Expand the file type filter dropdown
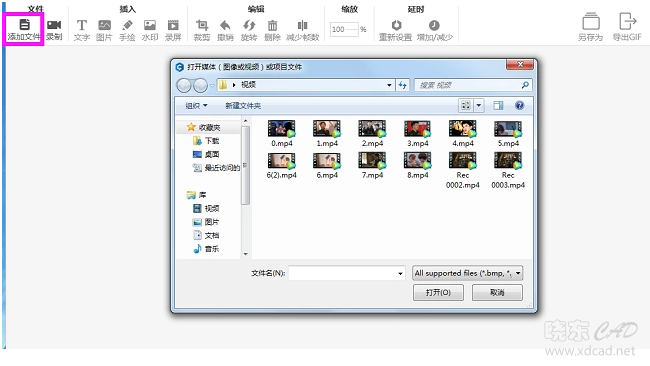Image resolution: width=650 pixels, height=366 pixels. (x=518, y=273)
